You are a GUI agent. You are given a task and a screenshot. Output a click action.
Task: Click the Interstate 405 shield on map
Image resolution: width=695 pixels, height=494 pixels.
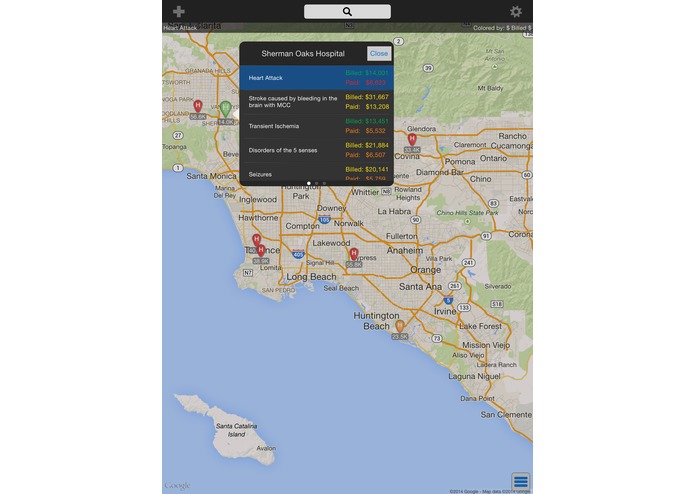[x=298, y=254]
